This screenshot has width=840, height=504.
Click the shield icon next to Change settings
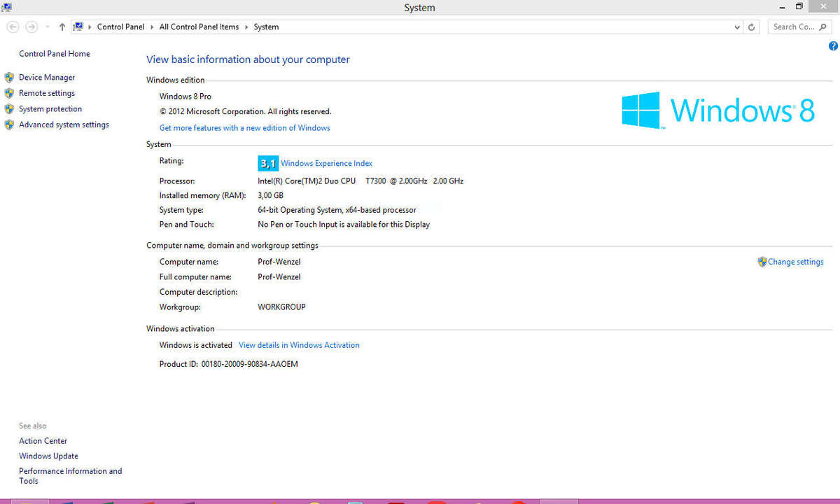coord(762,262)
